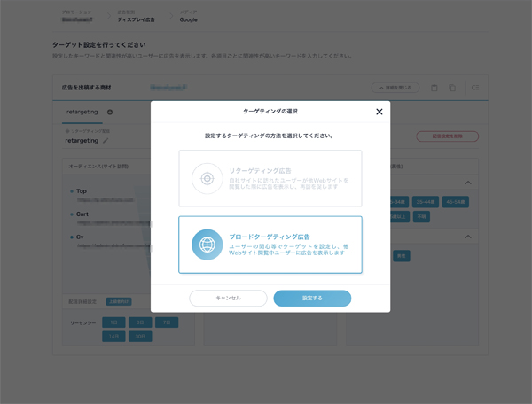Toggle the 1日 recency tag
This screenshot has width=532, height=404.
click(x=113, y=322)
